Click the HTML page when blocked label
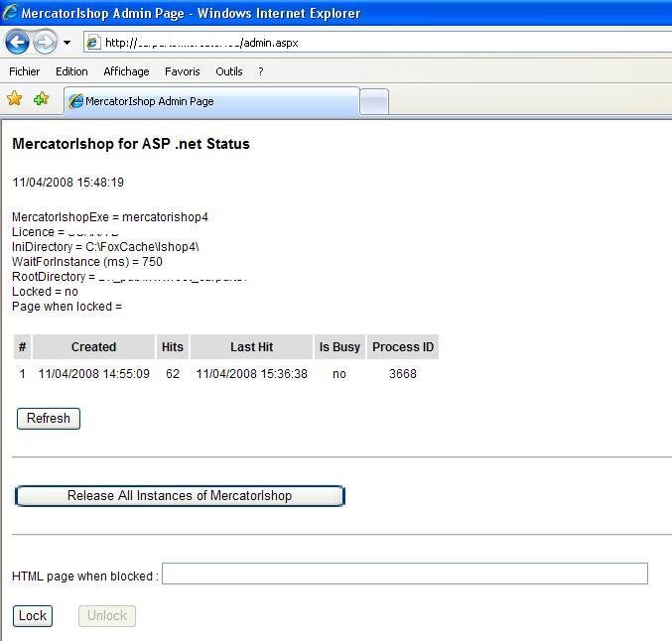Viewport: 672px width, 641px height. click(85, 577)
